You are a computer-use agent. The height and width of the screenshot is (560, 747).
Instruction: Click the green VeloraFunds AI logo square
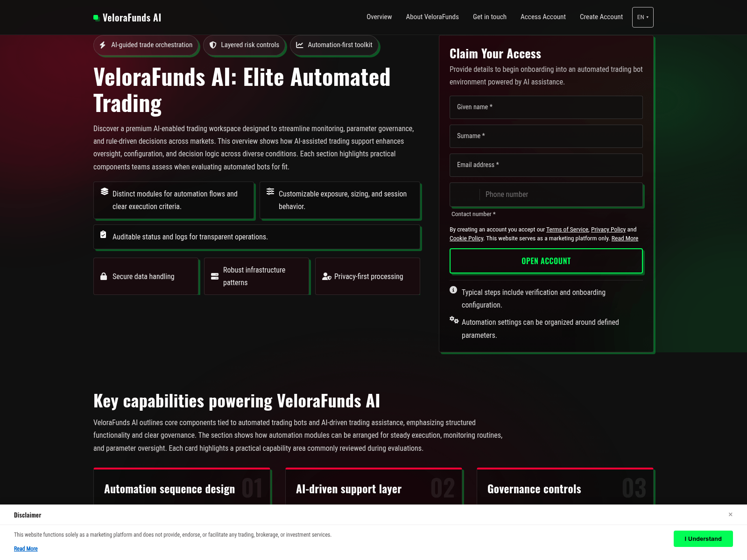pyautogui.click(x=96, y=18)
